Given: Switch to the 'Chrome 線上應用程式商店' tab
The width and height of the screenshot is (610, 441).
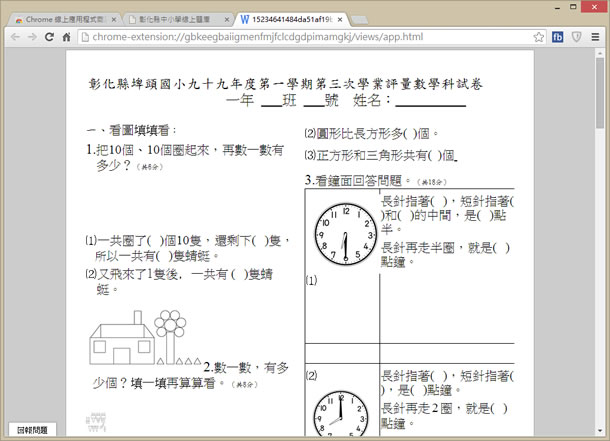Looking at the screenshot, I should pyautogui.click(x=60, y=18).
